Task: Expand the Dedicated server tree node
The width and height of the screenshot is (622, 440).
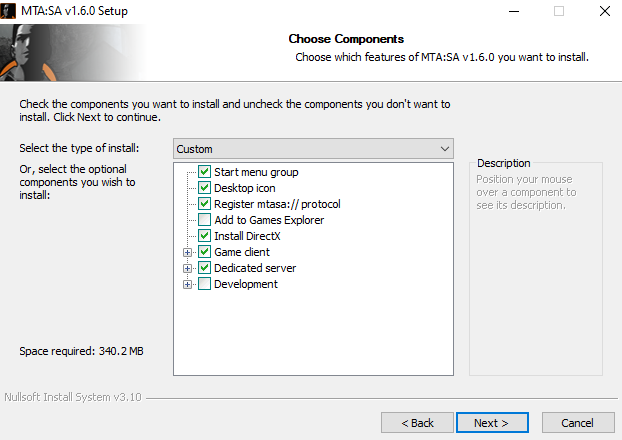Action: tap(187, 268)
